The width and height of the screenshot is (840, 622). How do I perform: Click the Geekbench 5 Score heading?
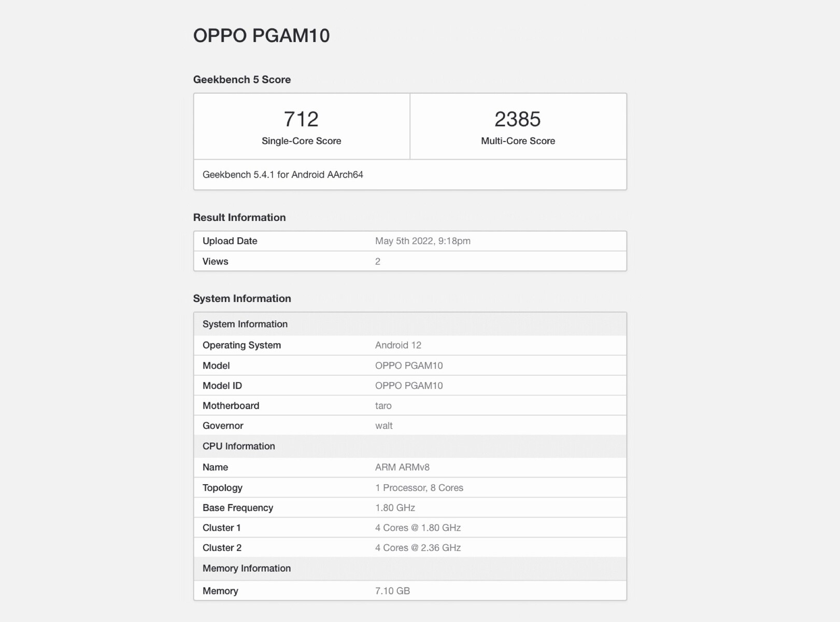pyautogui.click(x=241, y=80)
